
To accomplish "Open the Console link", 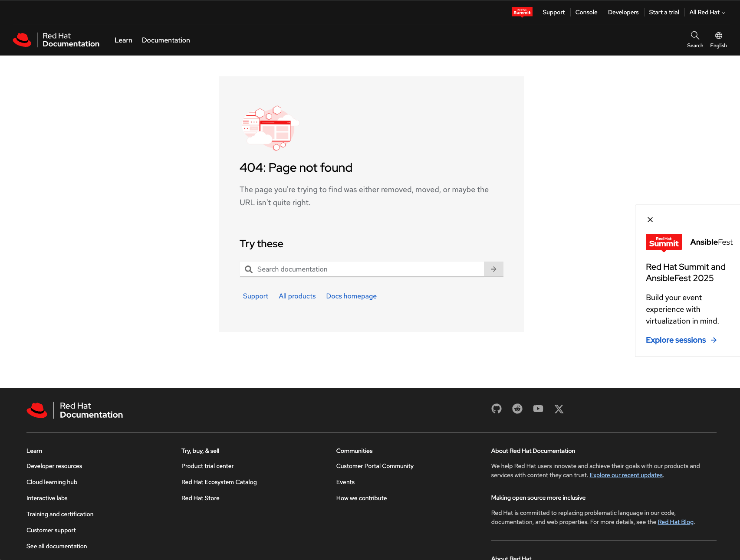I will pos(586,12).
